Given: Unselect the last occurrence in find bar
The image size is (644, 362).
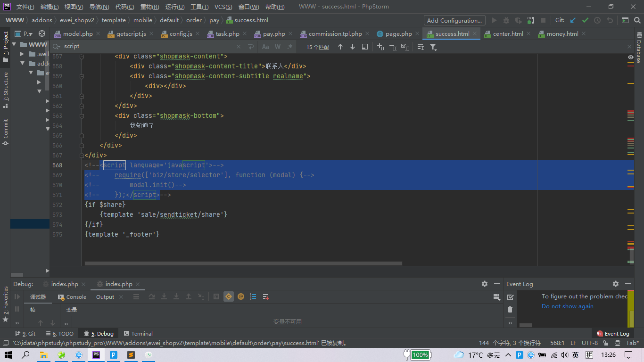Looking at the screenshot, I should tap(393, 47).
